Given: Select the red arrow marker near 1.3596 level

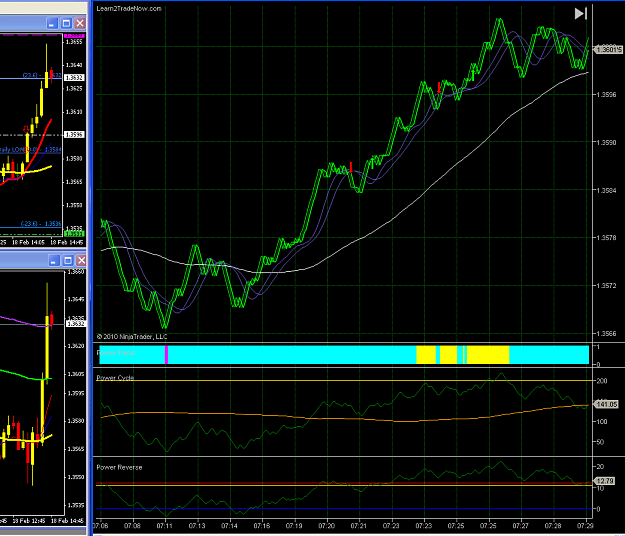Looking at the screenshot, I should pos(439,87).
